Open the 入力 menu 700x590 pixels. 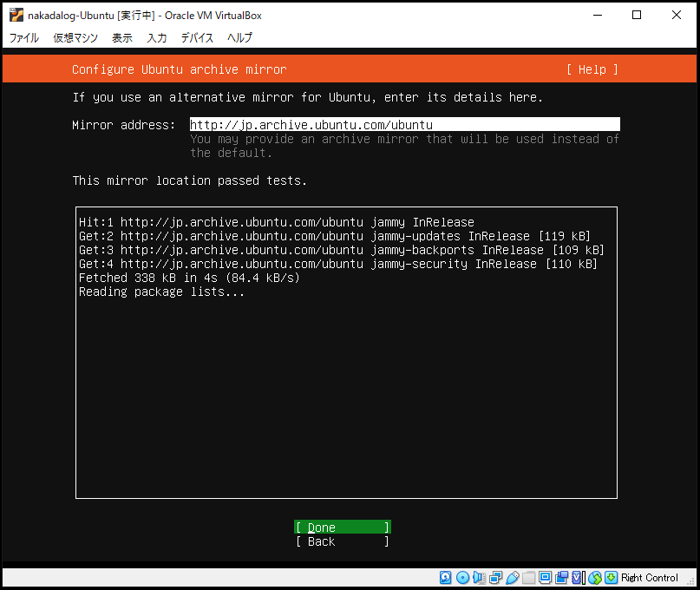click(157, 38)
